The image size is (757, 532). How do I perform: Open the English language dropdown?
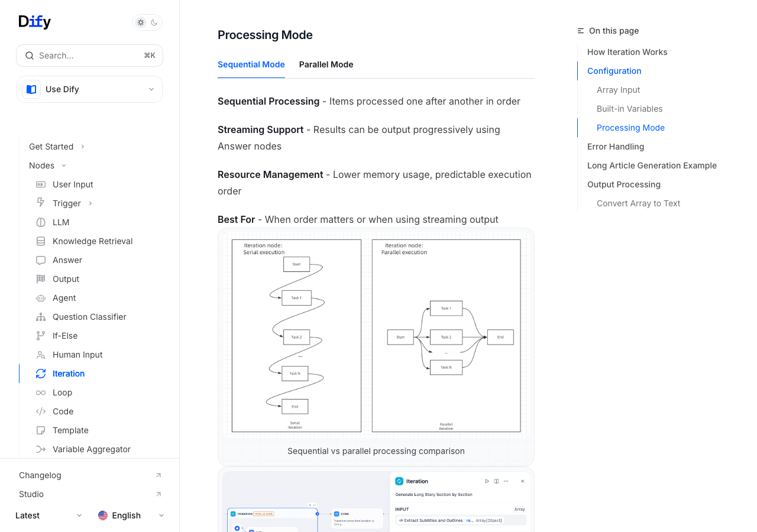131,515
